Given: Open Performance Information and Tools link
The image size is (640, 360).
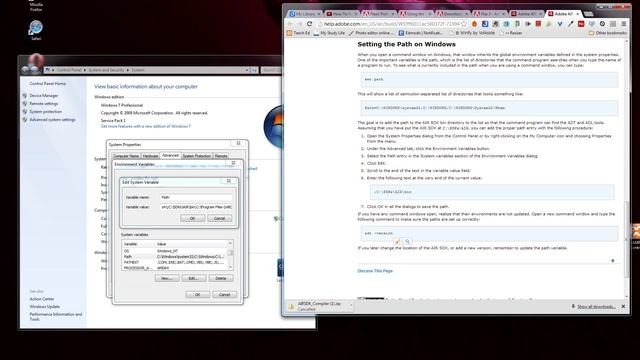Looking at the screenshot, I should (56, 316).
